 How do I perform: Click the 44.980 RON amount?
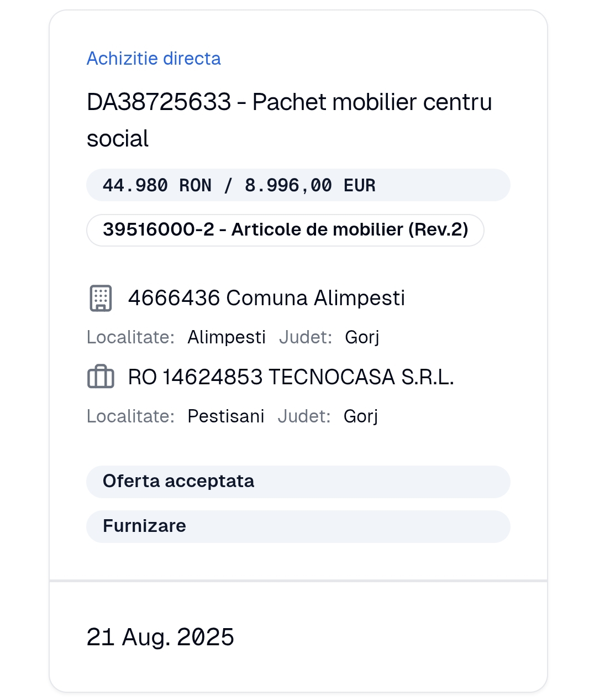click(157, 185)
